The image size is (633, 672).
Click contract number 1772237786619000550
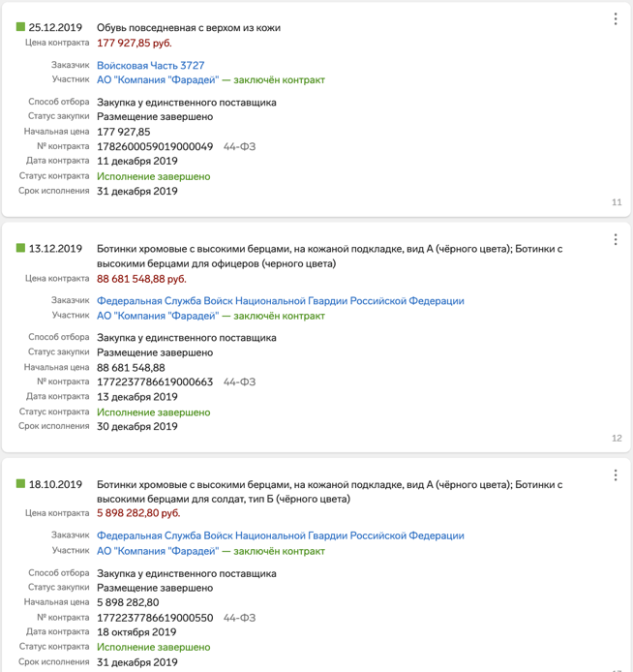(155, 618)
